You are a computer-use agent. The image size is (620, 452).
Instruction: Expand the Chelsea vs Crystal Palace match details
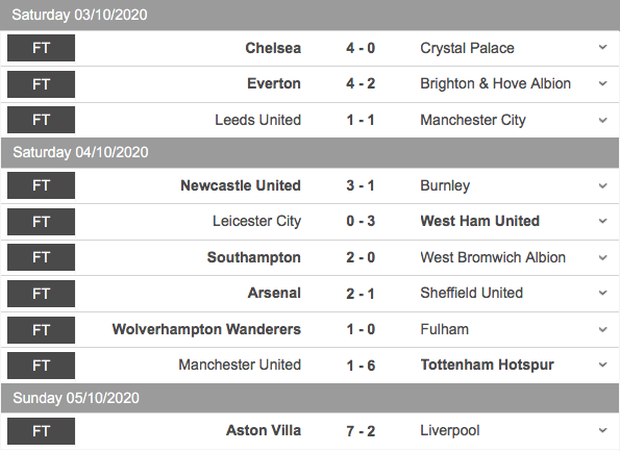603,48
